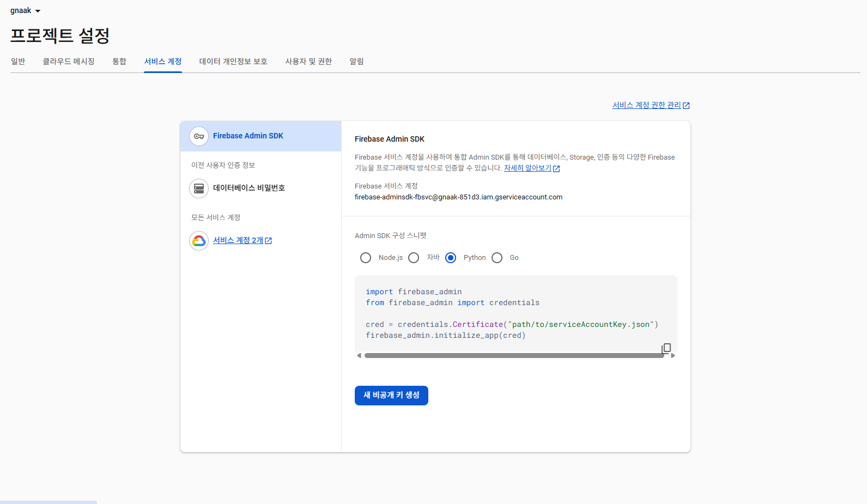Click the external-link icon beside 서비스 계정 권한 관리
The width and height of the screenshot is (867, 504).
(686, 106)
